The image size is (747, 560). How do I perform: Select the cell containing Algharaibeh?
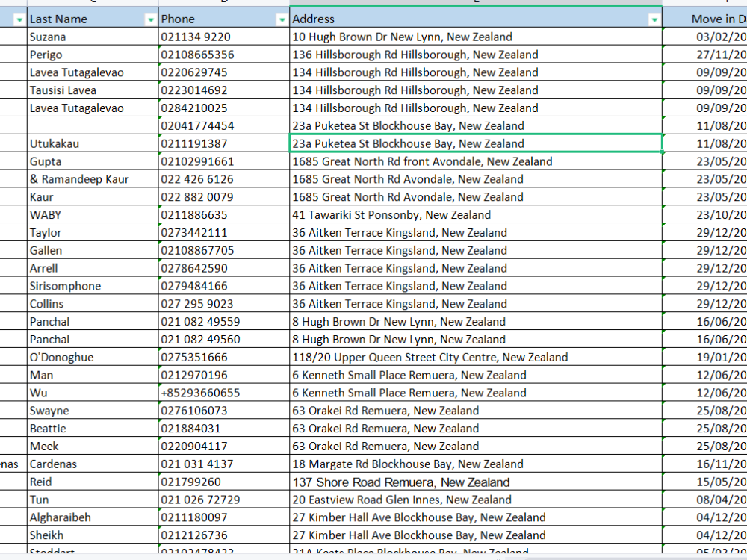click(93, 517)
